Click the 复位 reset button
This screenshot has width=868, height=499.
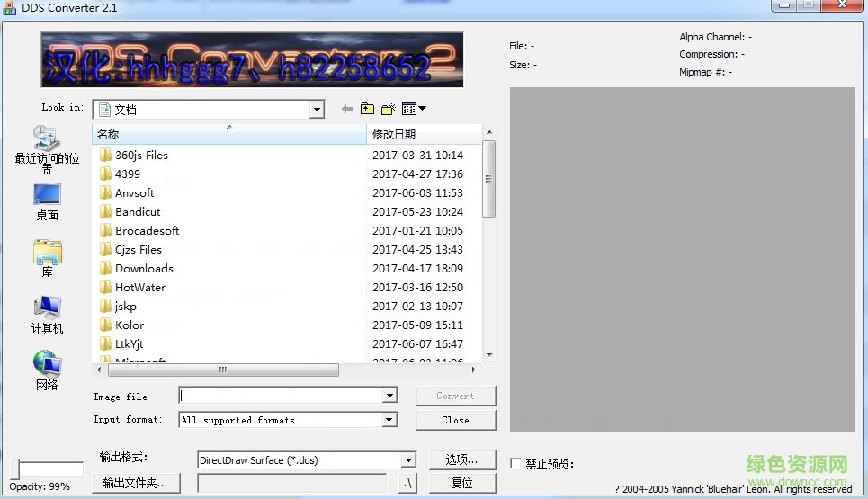[x=462, y=483]
